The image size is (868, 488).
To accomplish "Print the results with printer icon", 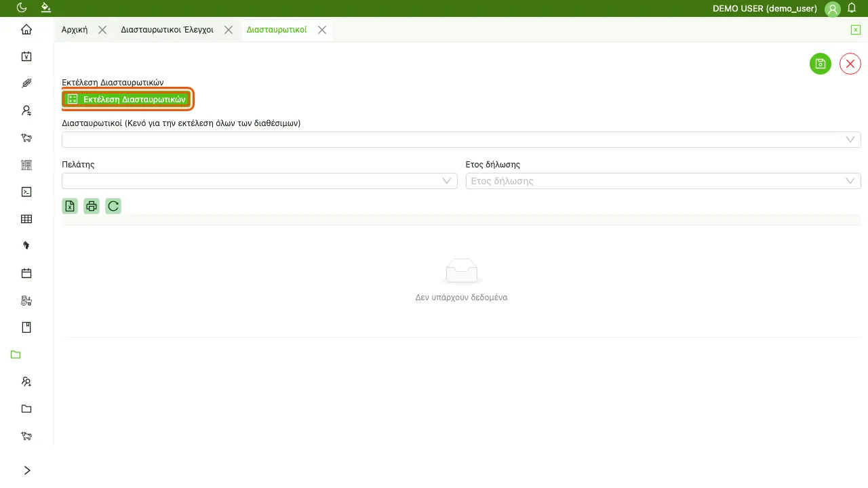I will (x=92, y=206).
